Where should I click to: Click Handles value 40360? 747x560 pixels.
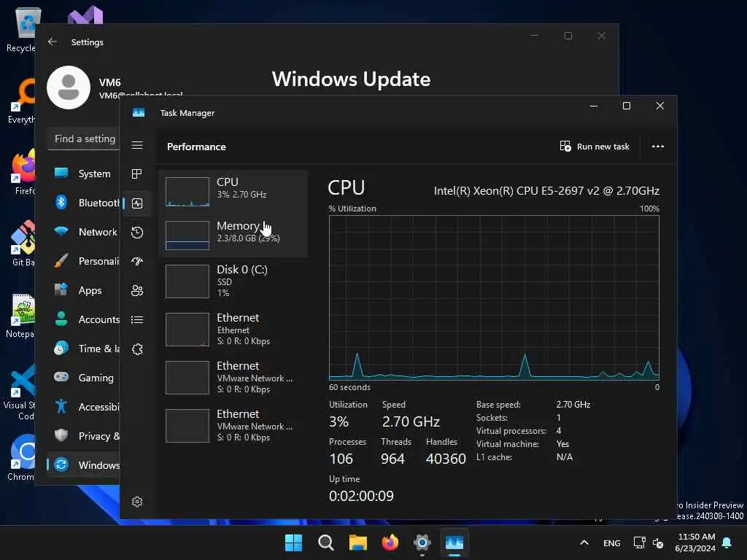[x=446, y=459]
